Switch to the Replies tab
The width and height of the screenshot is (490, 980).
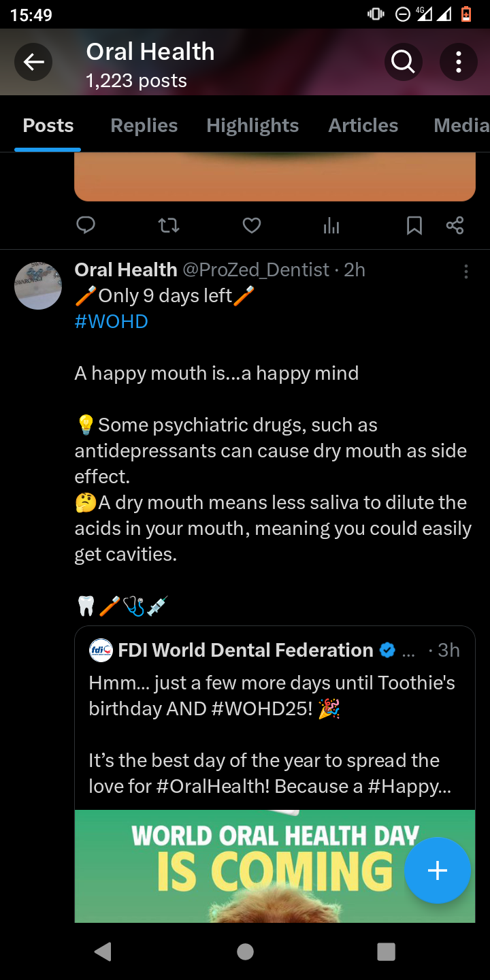click(144, 126)
